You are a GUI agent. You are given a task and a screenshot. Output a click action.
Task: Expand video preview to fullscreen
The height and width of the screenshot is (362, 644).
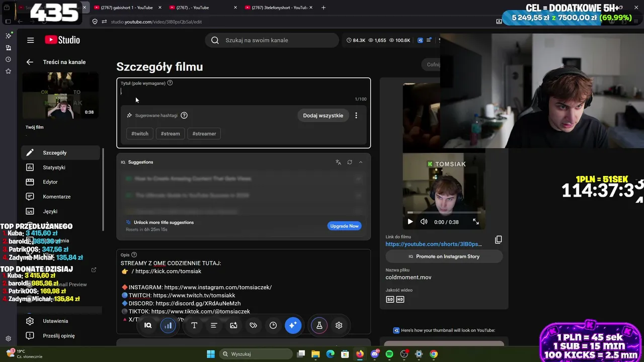[x=476, y=222]
